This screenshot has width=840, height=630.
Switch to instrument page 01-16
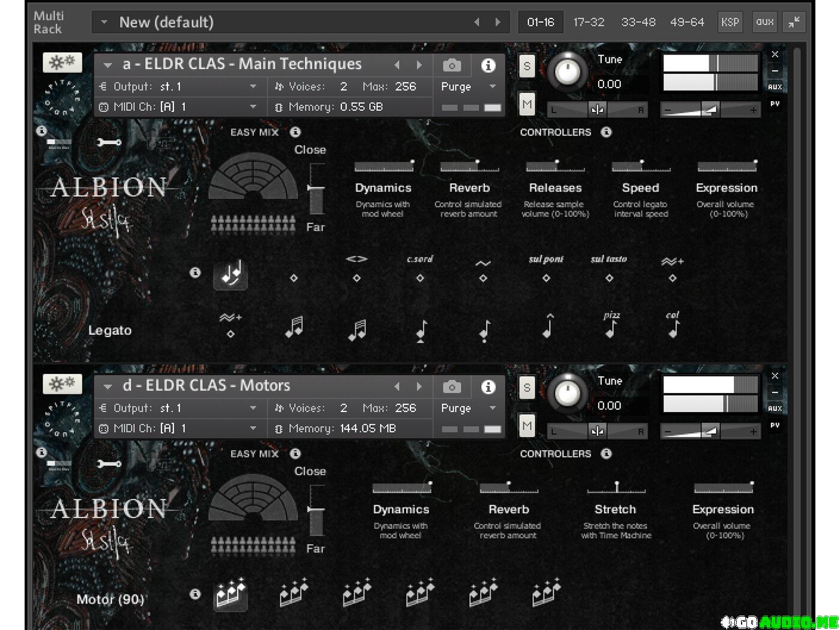[541, 22]
